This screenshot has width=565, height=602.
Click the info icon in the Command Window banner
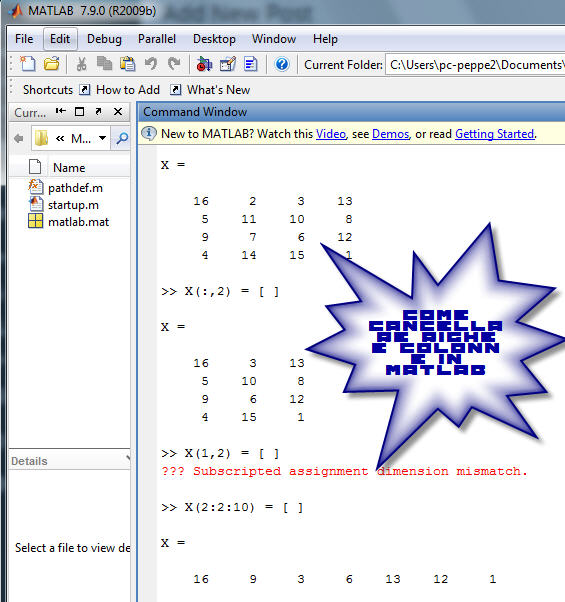click(x=149, y=133)
